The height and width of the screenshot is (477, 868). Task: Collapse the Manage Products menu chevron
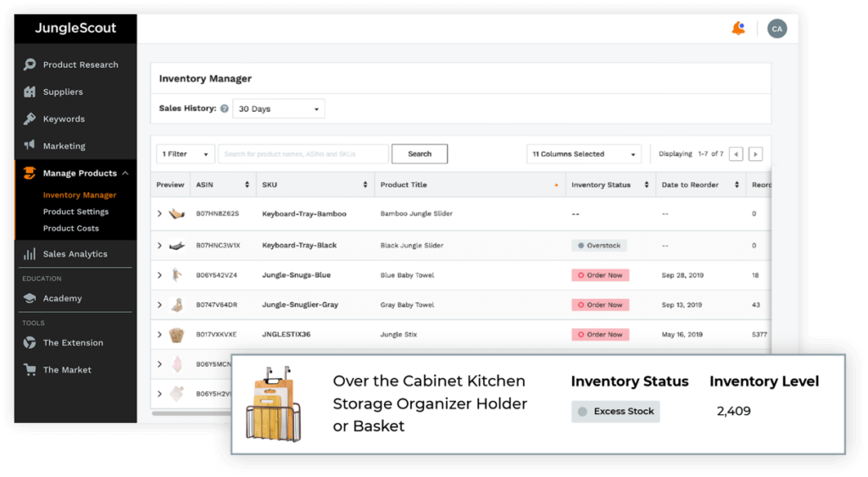[125, 173]
